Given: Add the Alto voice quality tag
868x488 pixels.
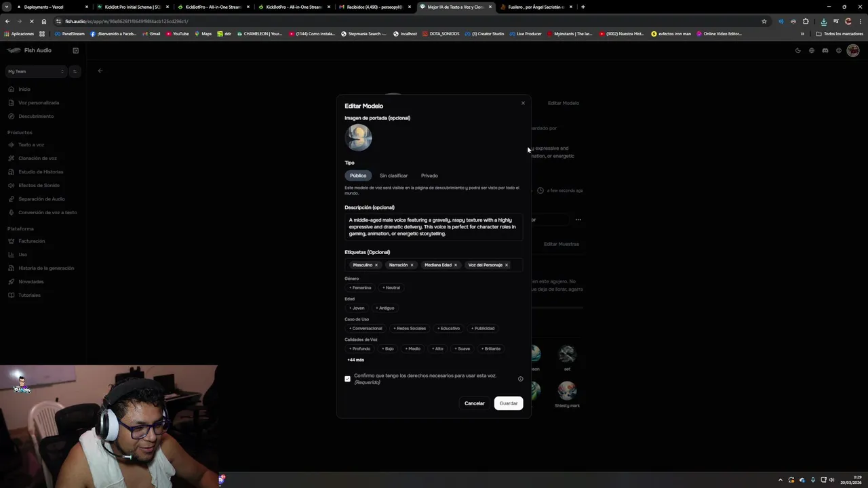Looking at the screenshot, I should click(x=437, y=348).
